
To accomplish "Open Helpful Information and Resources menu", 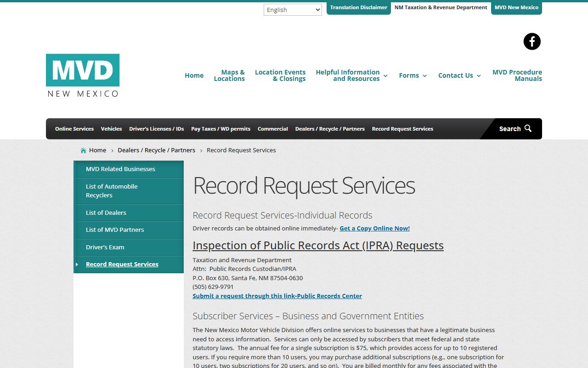I will (348, 75).
